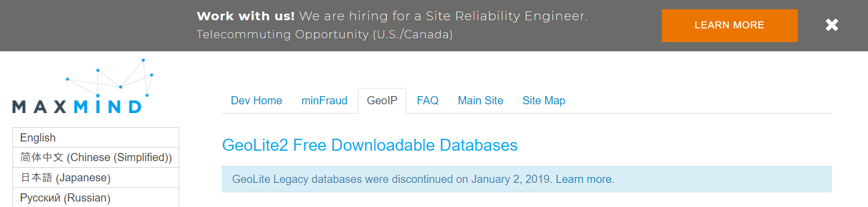Screen dimensions: 868x207
Task: Select the GeoIP tab
Action: coord(382,100)
